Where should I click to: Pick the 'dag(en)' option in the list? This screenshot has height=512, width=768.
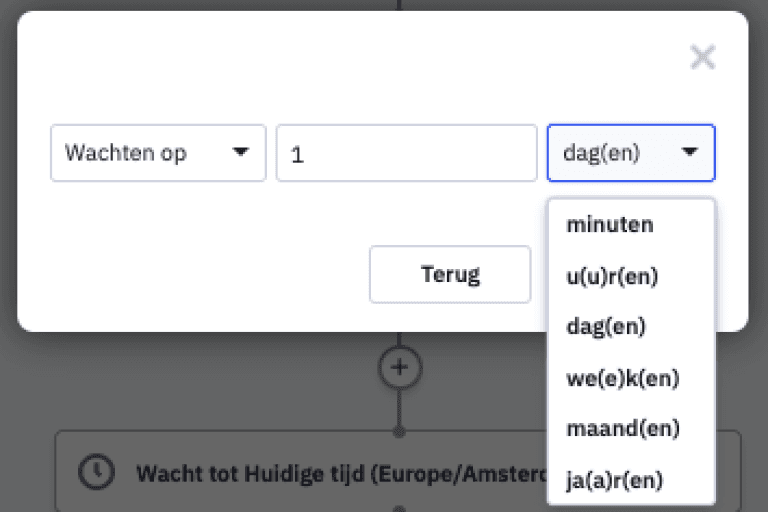pyautogui.click(x=605, y=327)
